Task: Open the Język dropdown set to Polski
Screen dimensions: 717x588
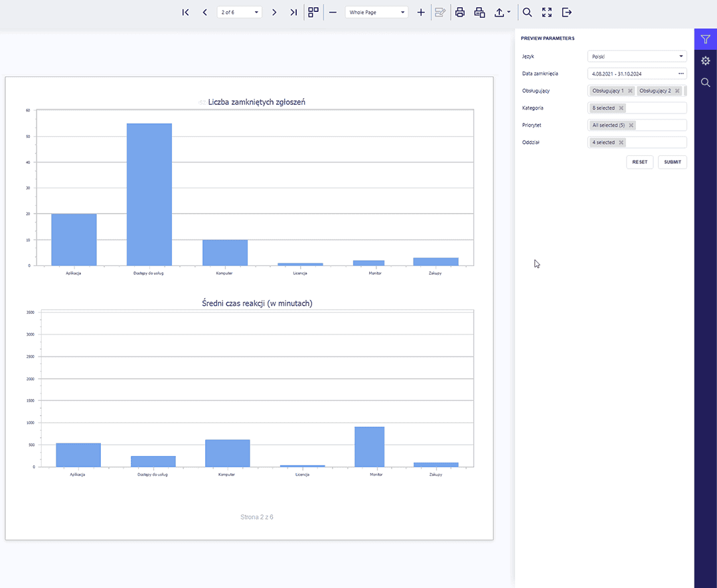Action: (x=637, y=56)
